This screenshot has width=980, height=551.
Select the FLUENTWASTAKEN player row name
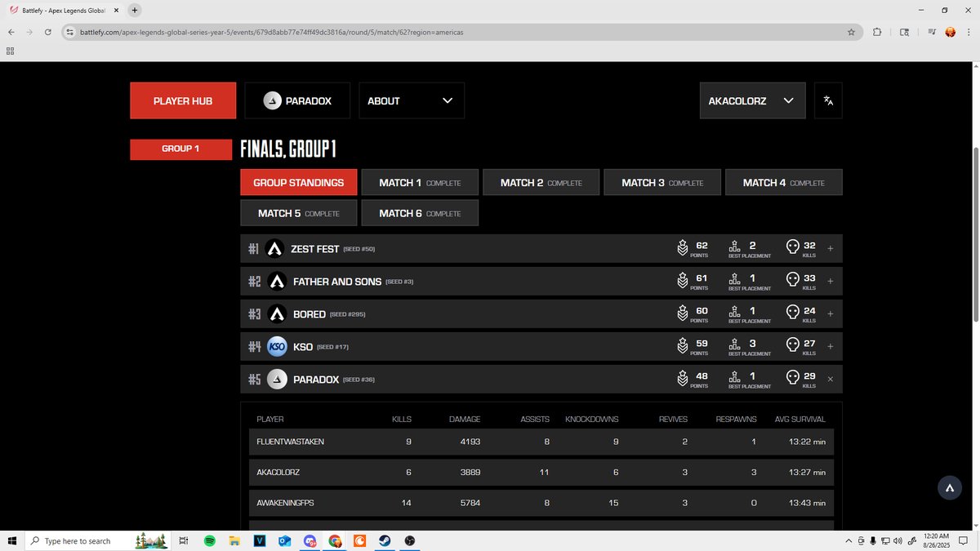click(290, 442)
